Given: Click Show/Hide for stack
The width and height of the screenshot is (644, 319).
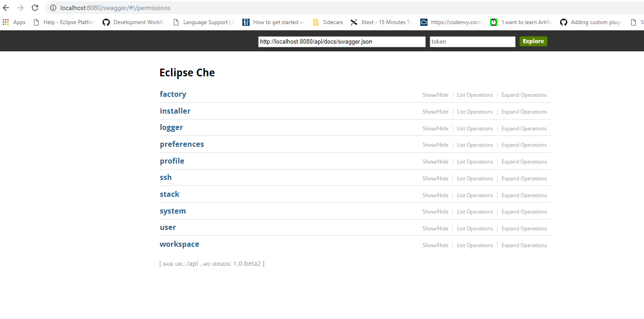Looking at the screenshot, I should 435,195.
